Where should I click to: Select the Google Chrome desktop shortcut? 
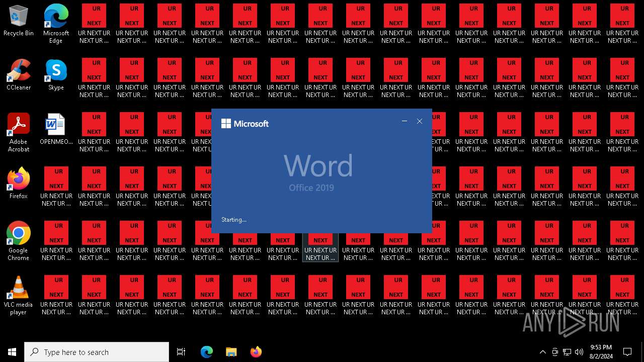19,241
